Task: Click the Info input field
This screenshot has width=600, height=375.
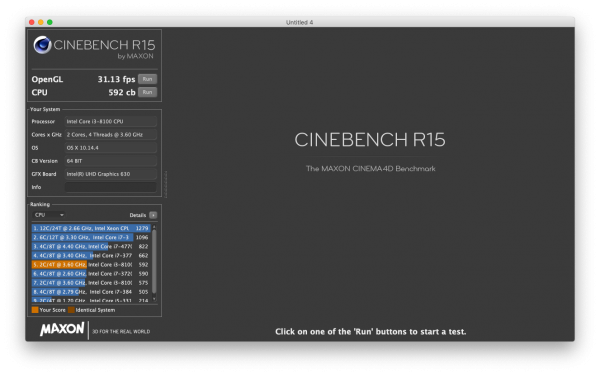Action: coord(111,187)
